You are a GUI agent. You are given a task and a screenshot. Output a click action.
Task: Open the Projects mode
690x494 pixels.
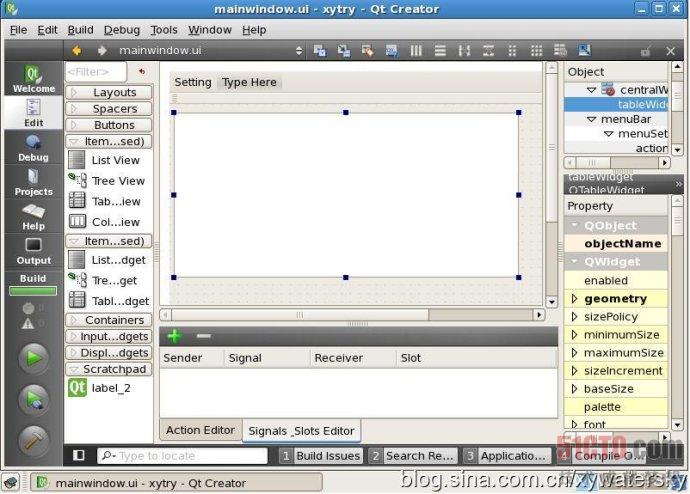point(33,182)
